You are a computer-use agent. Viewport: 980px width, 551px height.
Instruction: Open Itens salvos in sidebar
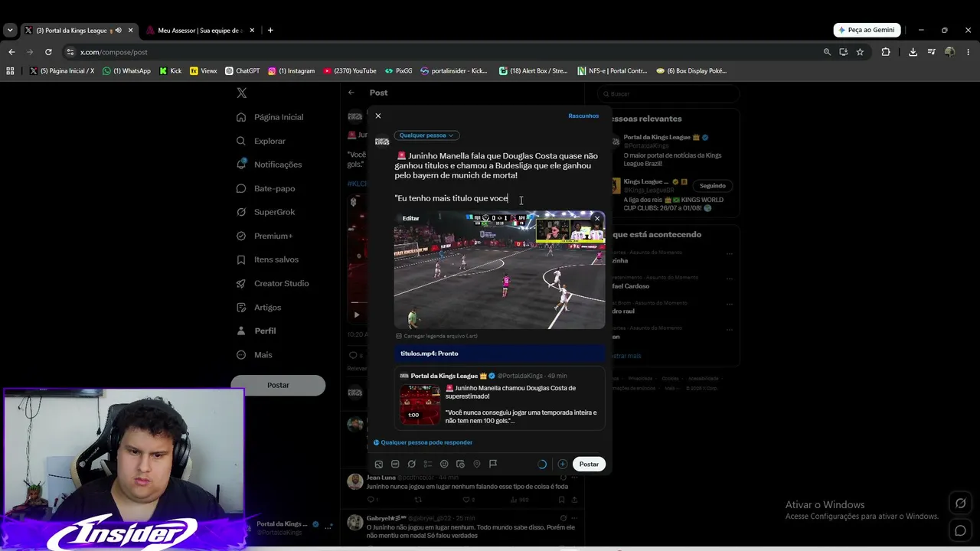(268, 259)
